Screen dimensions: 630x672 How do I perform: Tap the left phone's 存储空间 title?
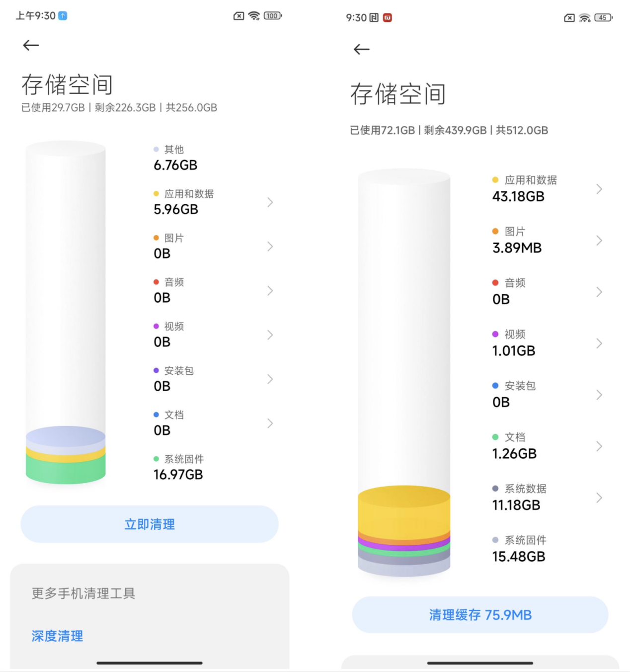(x=67, y=85)
